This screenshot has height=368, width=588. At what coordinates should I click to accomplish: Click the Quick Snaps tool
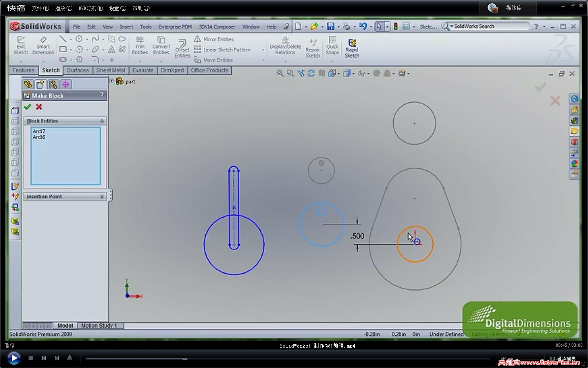coord(332,45)
